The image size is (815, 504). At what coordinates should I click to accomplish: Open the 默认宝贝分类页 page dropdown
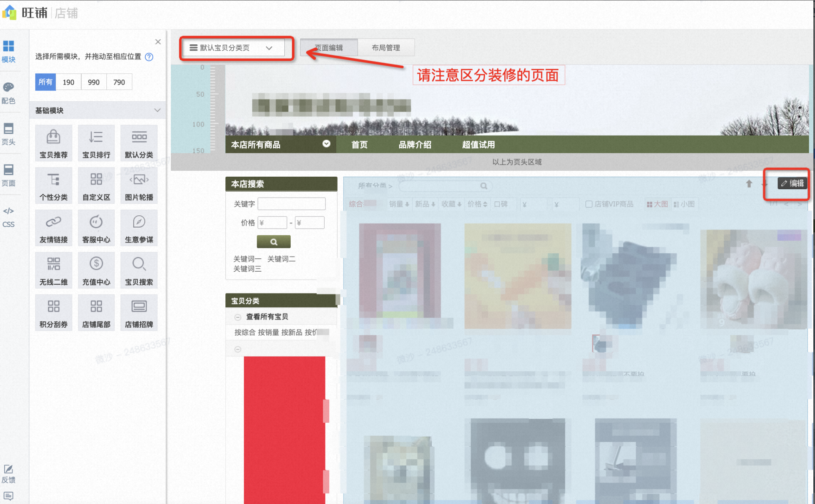(x=233, y=48)
